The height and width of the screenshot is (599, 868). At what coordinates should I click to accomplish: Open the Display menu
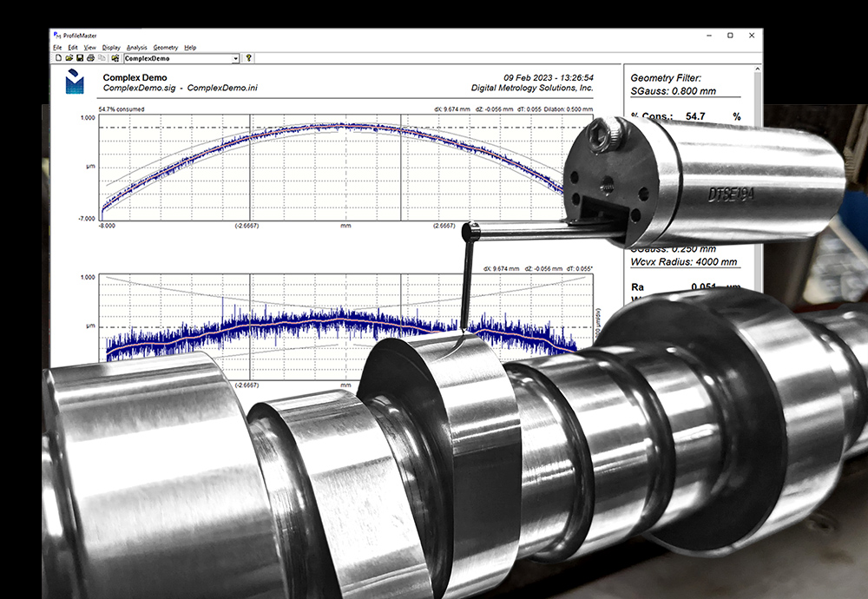point(111,47)
